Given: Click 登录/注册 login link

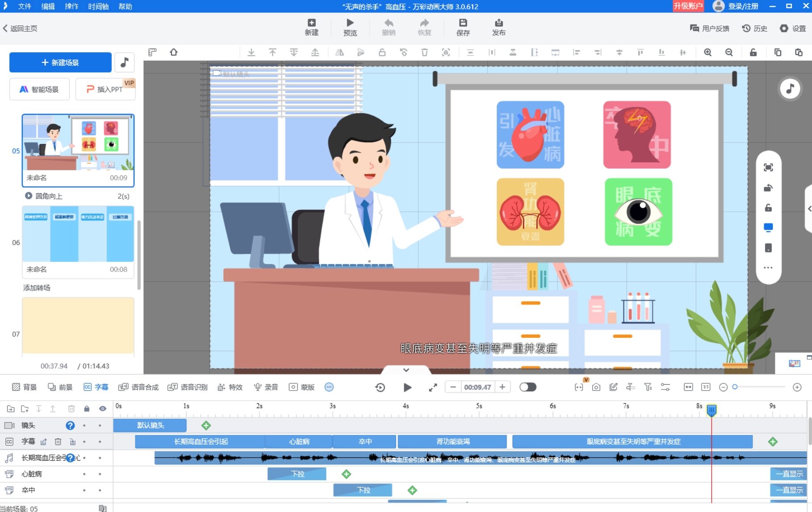Looking at the screenshot, I should tap(743, 6).
